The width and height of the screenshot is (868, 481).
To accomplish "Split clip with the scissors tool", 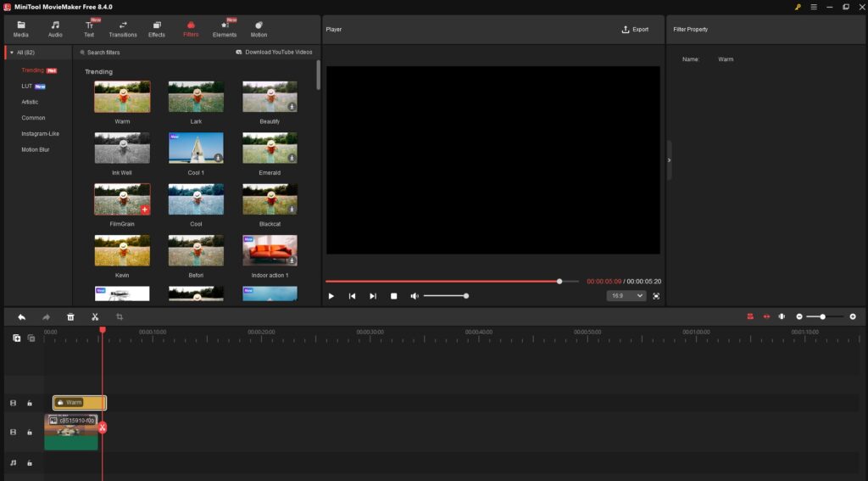I will pyautogui.click(x=95, y=317).
